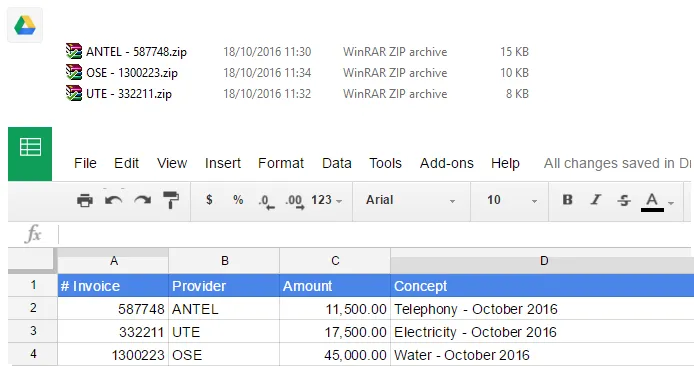Apply the black text color button
The image size is (694, 366).
click(652, 202)
